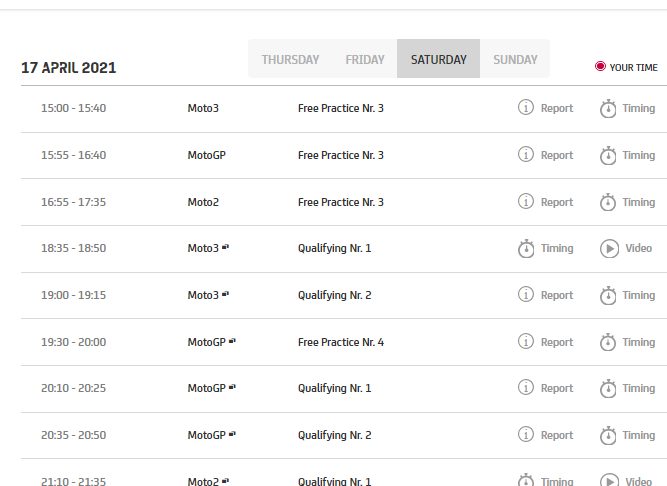Open Timing link for Moto2 Free Practice 3
The height and width of the screenshot is (486, 667).
click(639, 202)
